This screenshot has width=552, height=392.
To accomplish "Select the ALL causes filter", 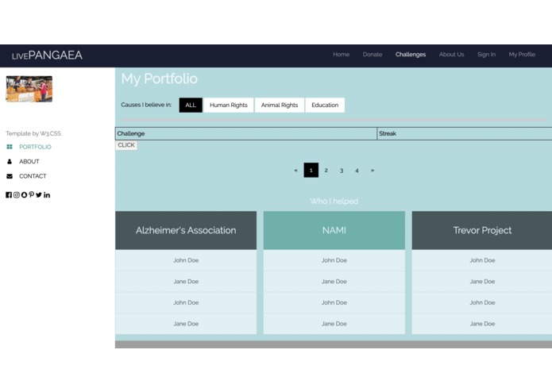I will coord(191,105).
